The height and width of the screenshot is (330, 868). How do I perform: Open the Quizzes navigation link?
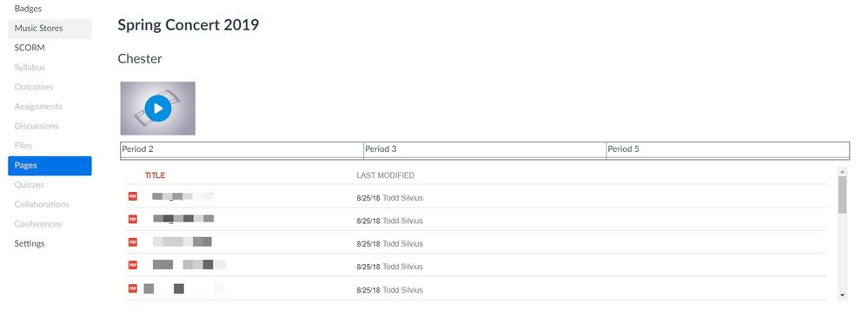click(30, 185)
